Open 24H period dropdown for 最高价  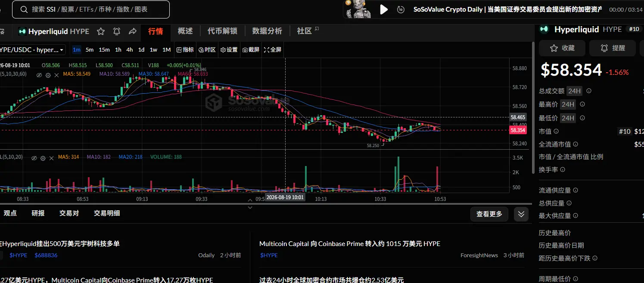click(x=568, y=104)
